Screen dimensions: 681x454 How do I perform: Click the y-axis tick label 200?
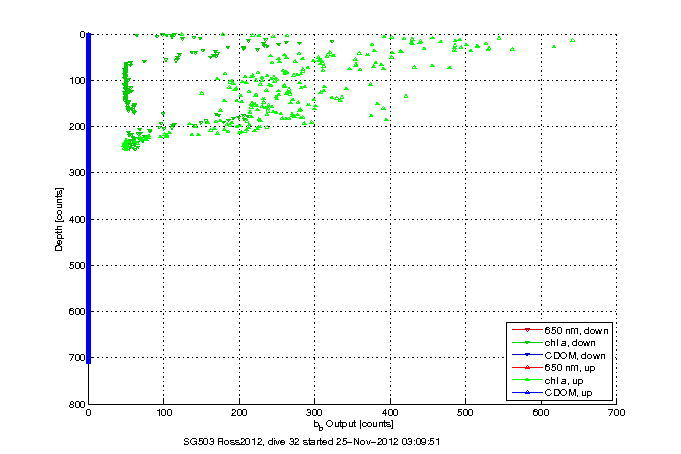click(x=77, y=126)
